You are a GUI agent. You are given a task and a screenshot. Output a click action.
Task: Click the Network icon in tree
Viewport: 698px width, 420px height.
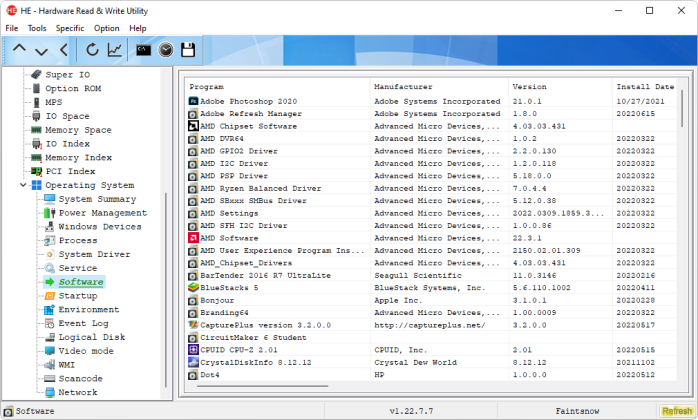click(x=50, y=392)
